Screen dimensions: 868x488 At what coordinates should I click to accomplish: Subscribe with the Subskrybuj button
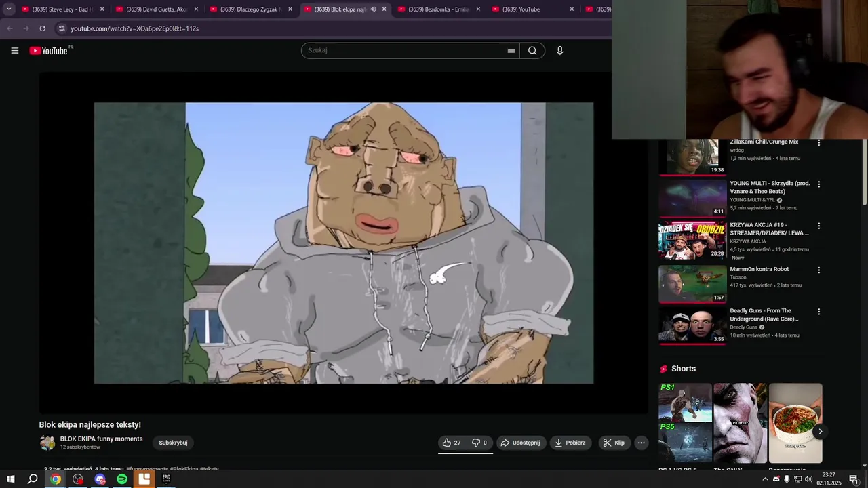point(173,443)
